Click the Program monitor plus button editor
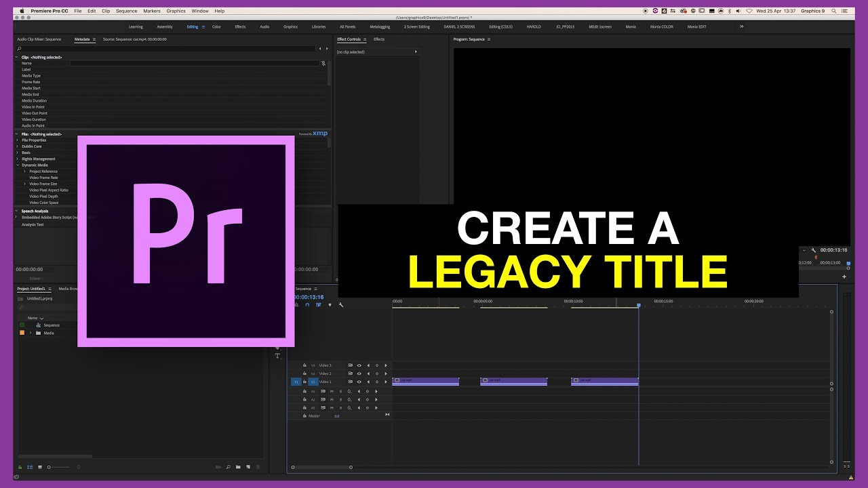The image size is (868, 488). (x=844, y=277)
